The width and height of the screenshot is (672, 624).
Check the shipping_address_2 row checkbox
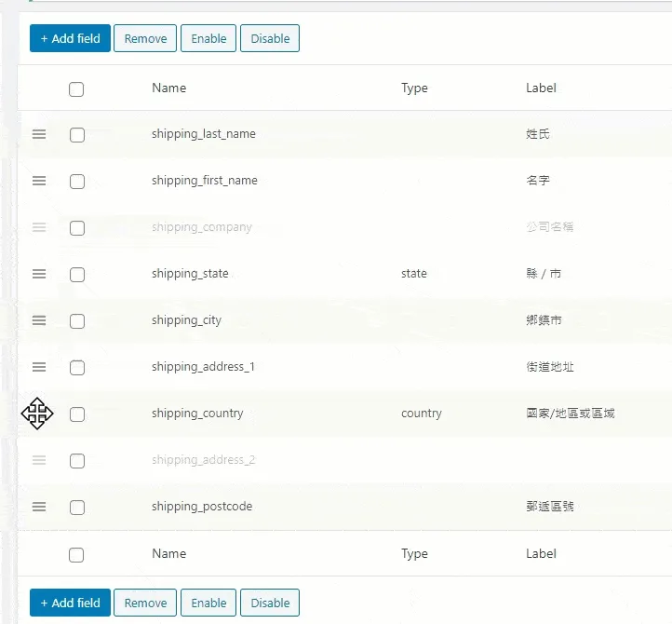(x=77, y=461)
